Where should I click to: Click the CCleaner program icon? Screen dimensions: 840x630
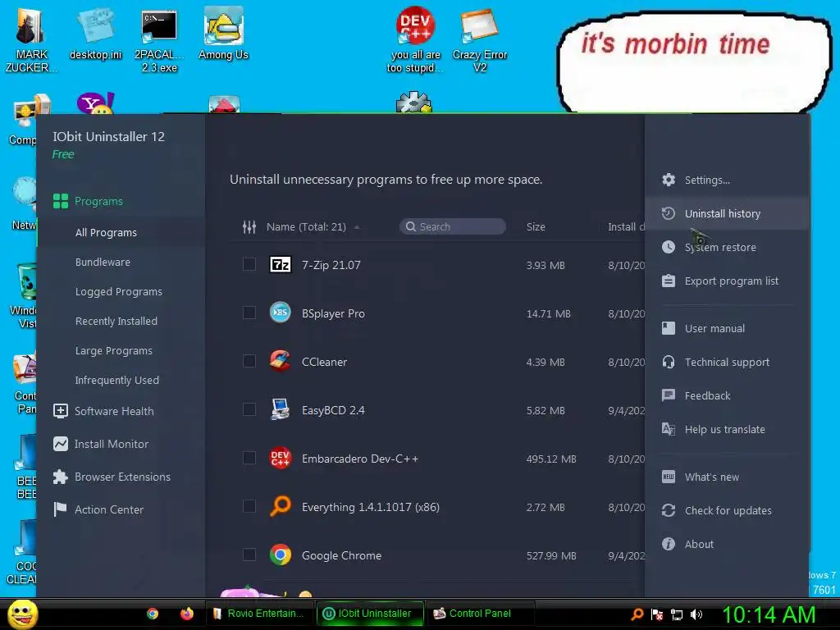coord(281,361)
